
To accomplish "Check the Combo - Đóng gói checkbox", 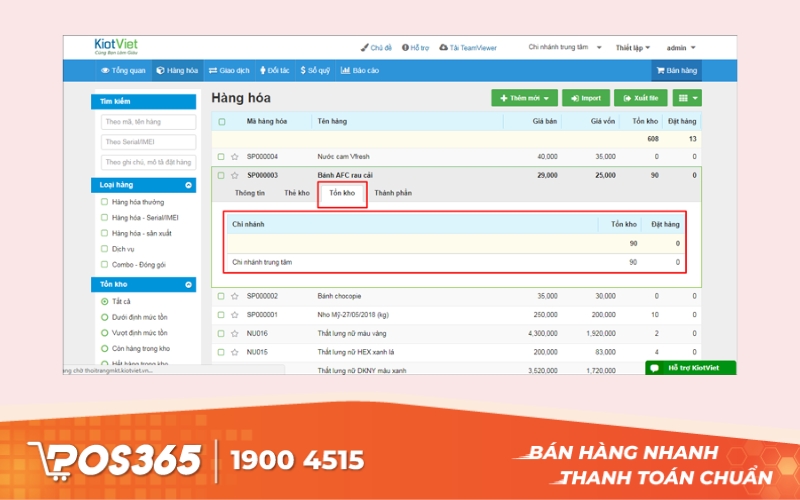I will pos(105,265).
